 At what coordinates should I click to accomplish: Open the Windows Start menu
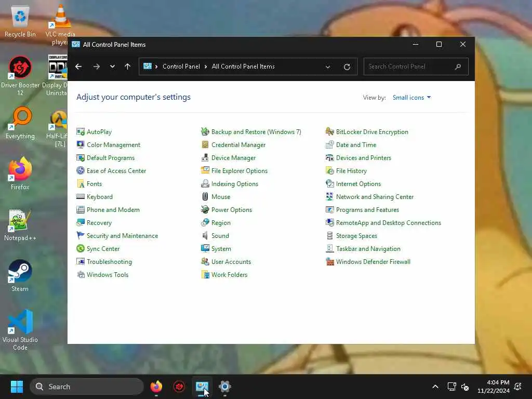[x=17, y=387]
